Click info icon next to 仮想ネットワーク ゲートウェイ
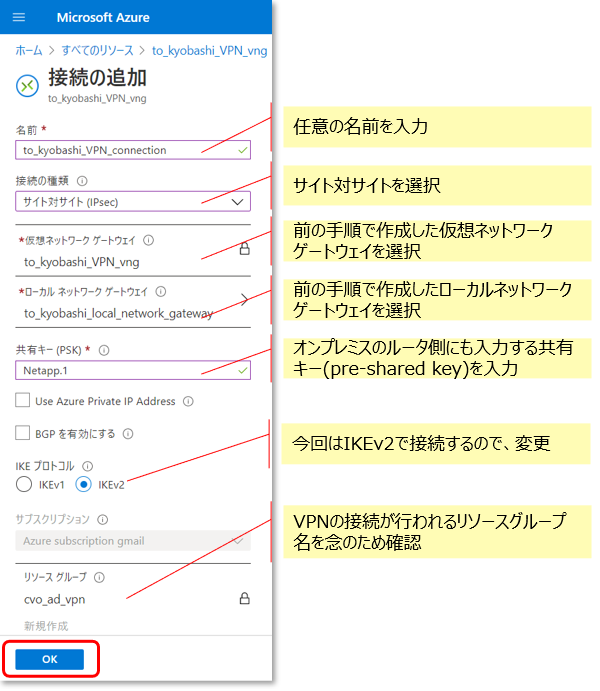600x691 pixels. 149,240
